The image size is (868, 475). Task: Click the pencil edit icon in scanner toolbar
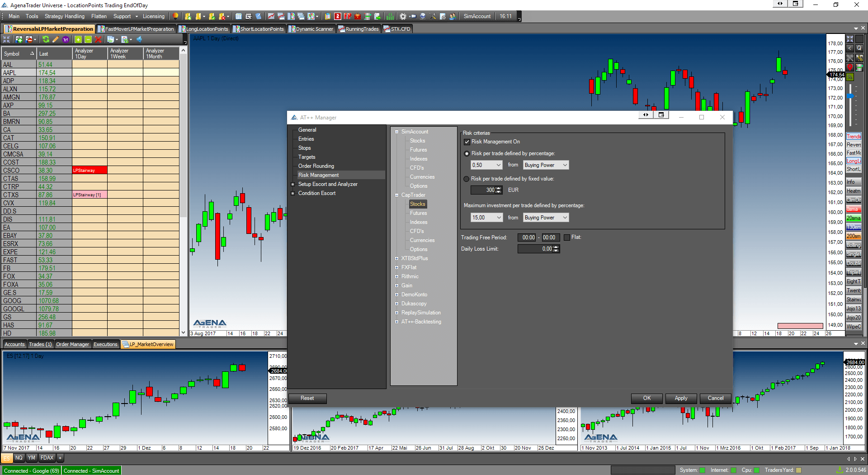point(56,40)
